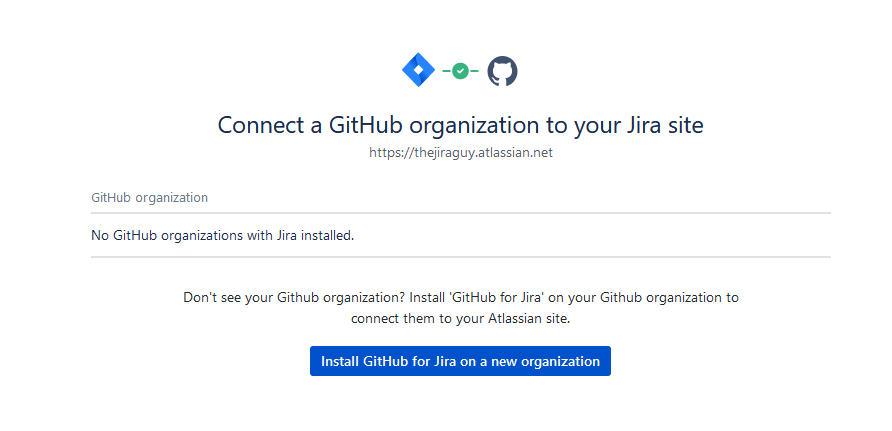The height and width of the screenshot is (431, 892).
Task: Click the divider line below the empty row
Action: [x=460, y=257]
